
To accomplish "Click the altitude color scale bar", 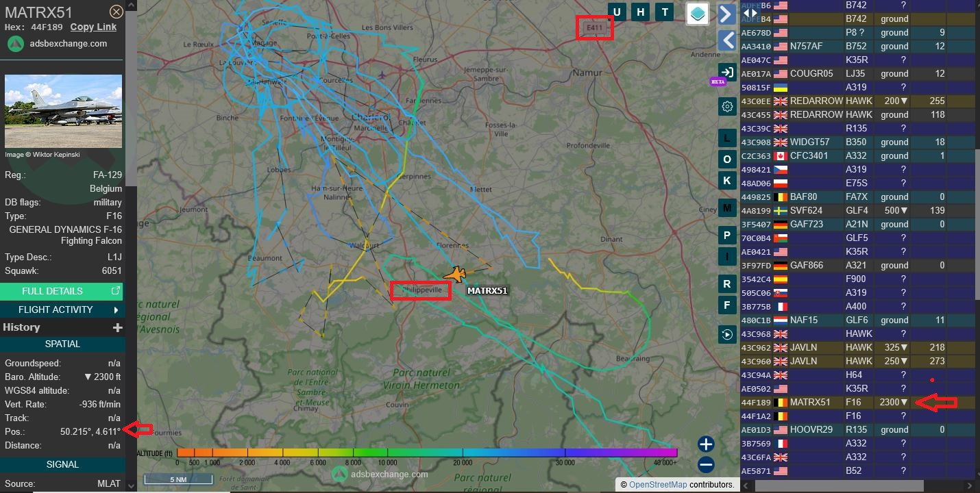I will click(426, 453).
